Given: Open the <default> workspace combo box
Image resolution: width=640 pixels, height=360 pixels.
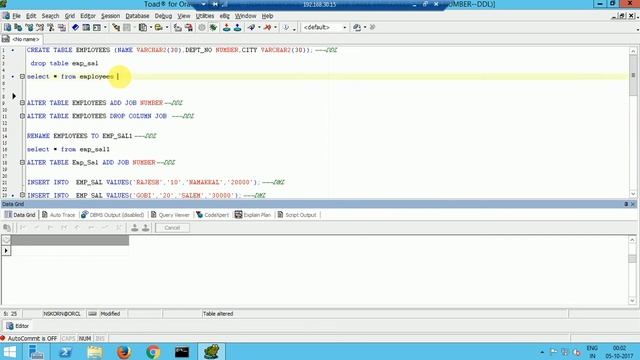Looking at the screenshot, I should (x=324, y=27).
